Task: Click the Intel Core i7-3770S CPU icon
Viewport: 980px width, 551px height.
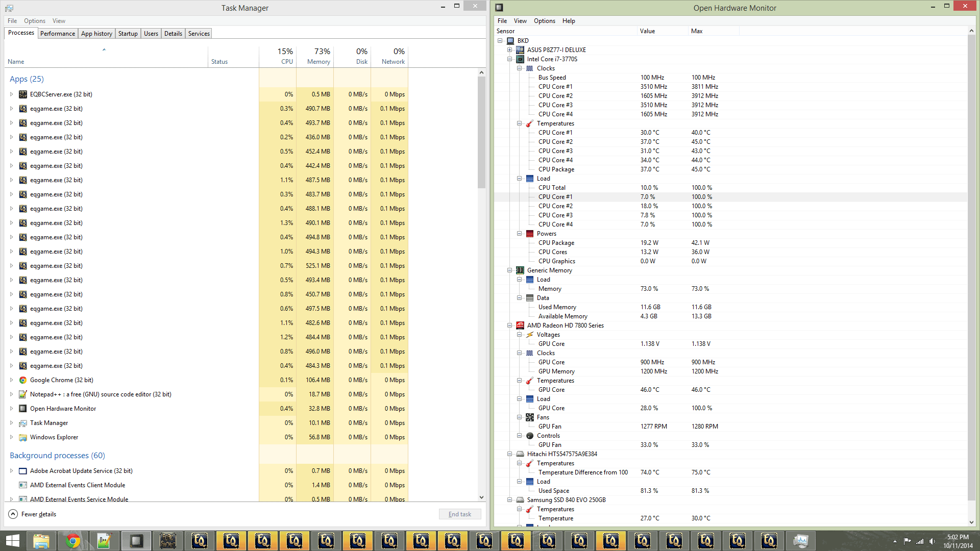Action: 520,59
